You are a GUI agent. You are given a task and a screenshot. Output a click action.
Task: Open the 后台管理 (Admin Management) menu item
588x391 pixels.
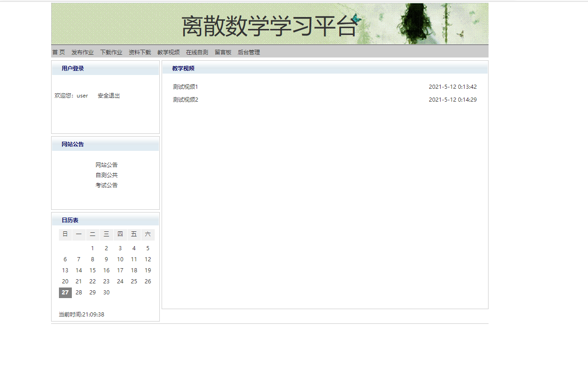click(248, 52)
